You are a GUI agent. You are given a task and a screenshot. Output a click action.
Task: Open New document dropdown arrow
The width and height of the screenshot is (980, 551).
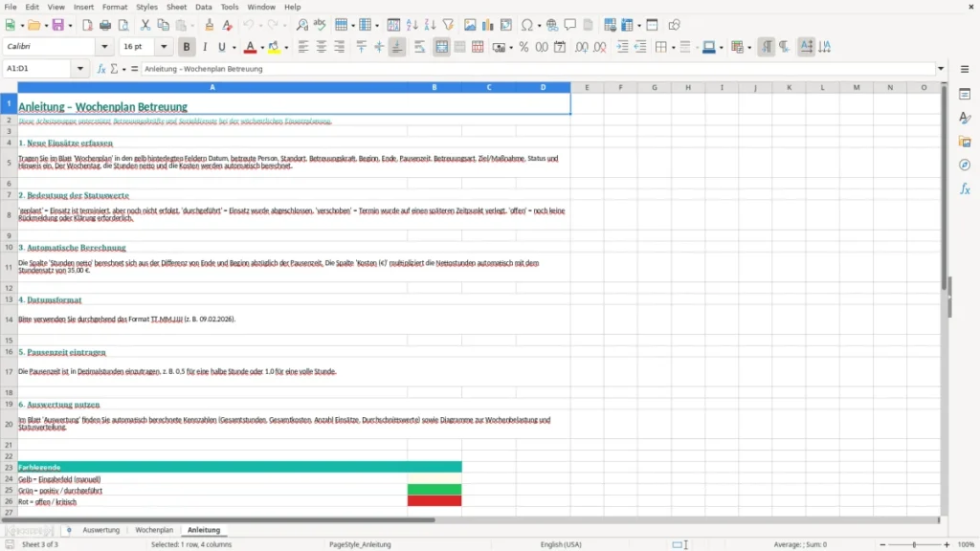[x=22, y=26]
